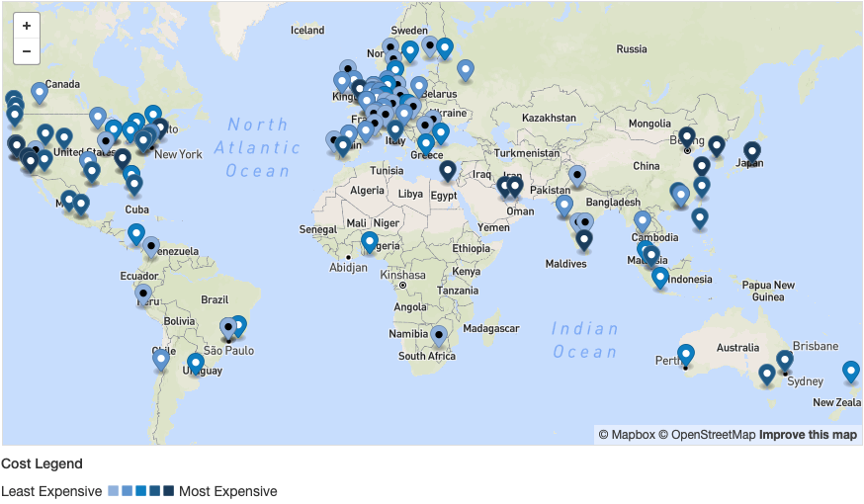Click the lightest blue legend swatch
Image resolution: width=864 pixels, height=504 pixels.
coord(114,491)
